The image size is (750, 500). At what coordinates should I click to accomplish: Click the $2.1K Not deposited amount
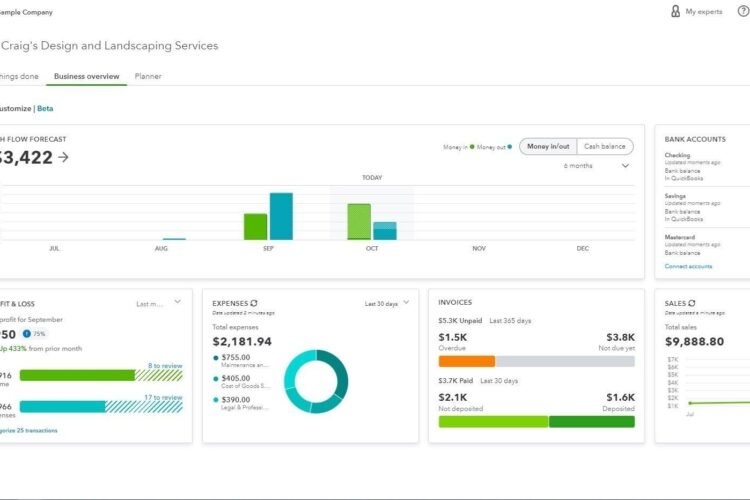[x=452, y=398]
